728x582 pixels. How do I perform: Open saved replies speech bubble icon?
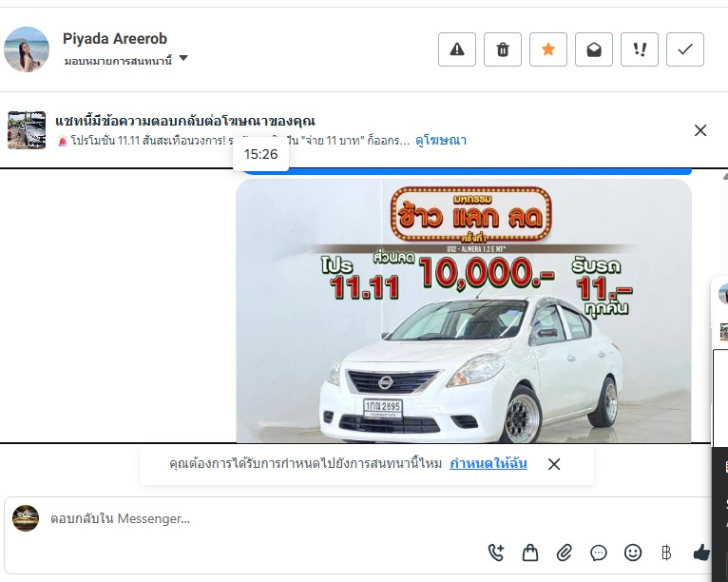coord(599,553)
